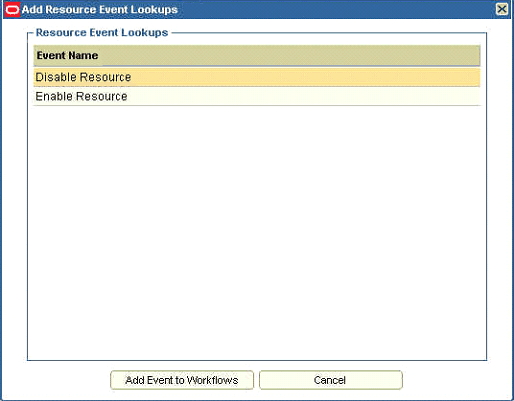Click the blank space in lookups table
Screen dimensions: 514x401
(x=257, y=232)
